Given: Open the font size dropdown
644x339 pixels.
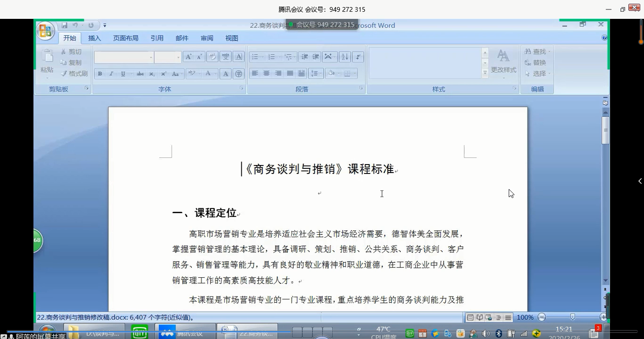Looking at the screenshot, I should pyautogui.click(x=178, y=57).
